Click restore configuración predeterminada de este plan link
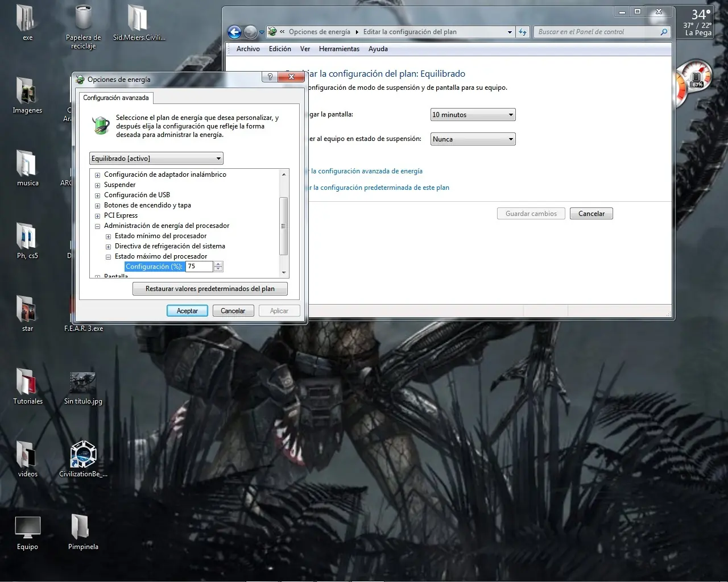The width and height of the screenshot is (728, 582). coord(379,188)
